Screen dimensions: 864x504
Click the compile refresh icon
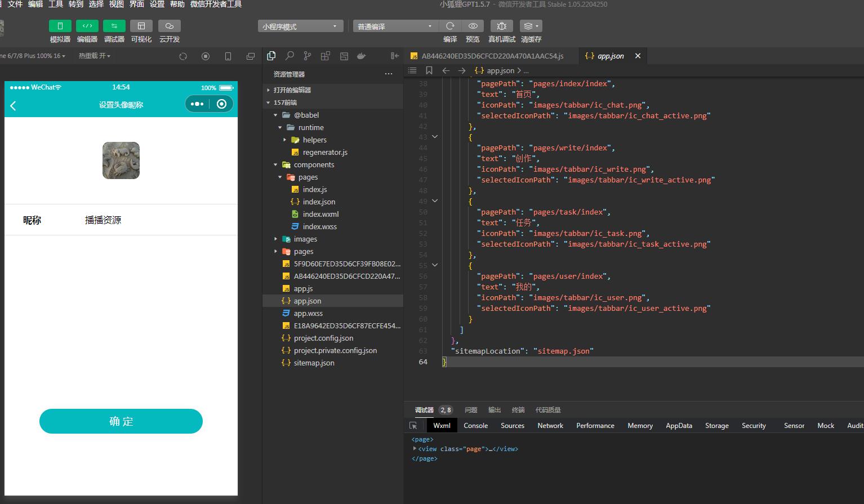coord(450,26)
